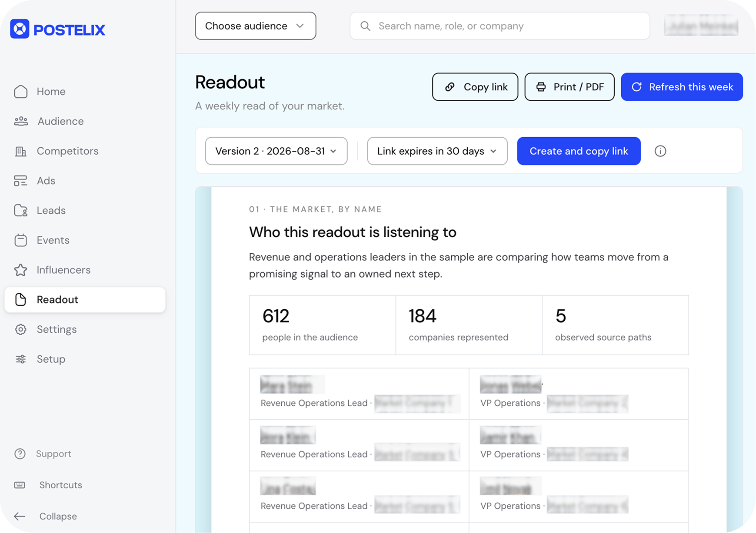
Task: Select Competitors in the sidebar
Action: coord(68,151)
